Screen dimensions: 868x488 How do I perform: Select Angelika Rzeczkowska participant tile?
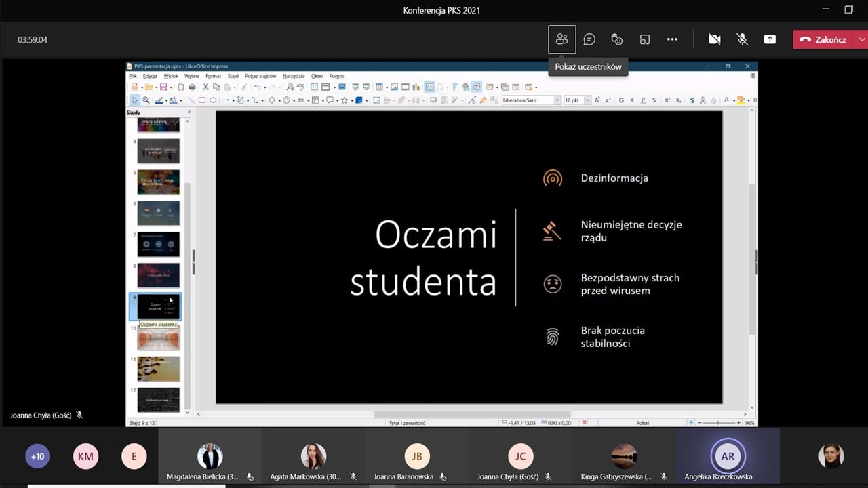click(x=728, y=457)
